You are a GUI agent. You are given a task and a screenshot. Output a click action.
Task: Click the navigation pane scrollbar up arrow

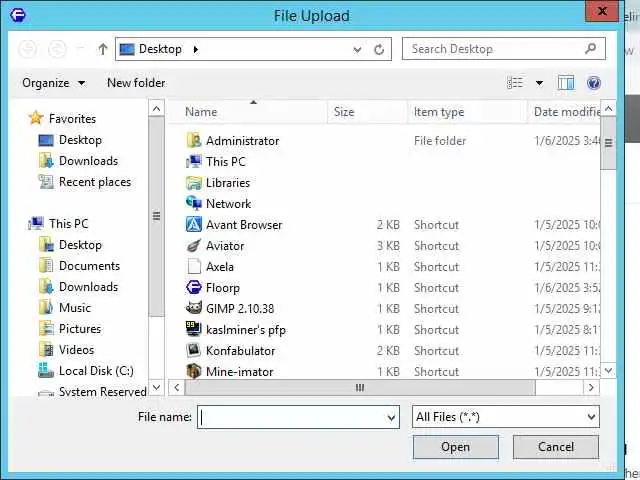coord(156,109)
